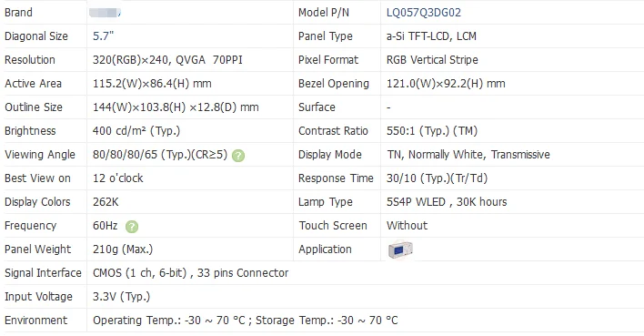Click the Pixel Format RGB Vertical Stripe text
This screenshot has height=336, width=644.
[x=432, y=60]
